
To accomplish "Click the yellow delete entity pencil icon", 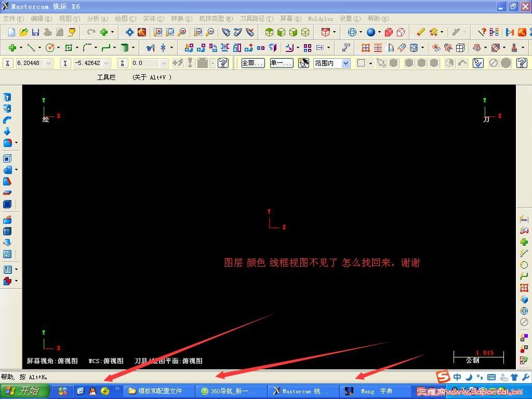I will 421,32.
